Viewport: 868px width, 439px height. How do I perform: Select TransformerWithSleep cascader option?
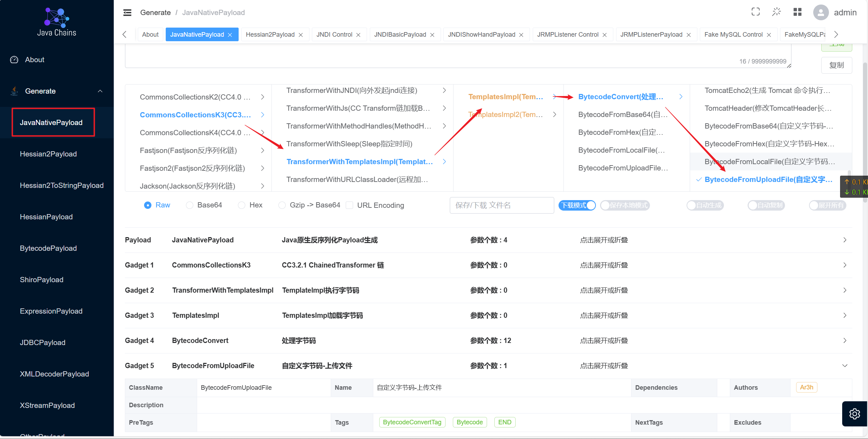pos(349,144)
